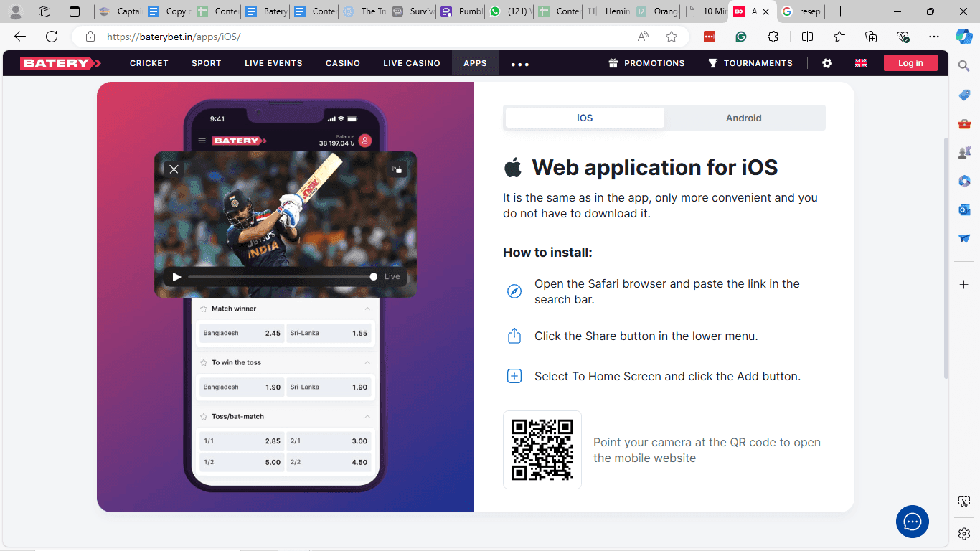The width and height of the screenshot is (980, 551).
Task: Select the Add to Home Screen plus icon
Action: (514, 375)
